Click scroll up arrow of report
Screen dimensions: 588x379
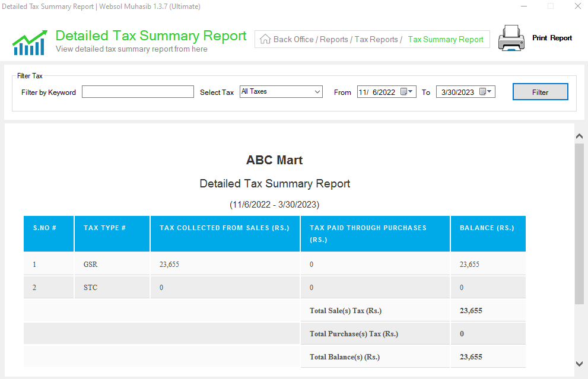click(579, 136)
